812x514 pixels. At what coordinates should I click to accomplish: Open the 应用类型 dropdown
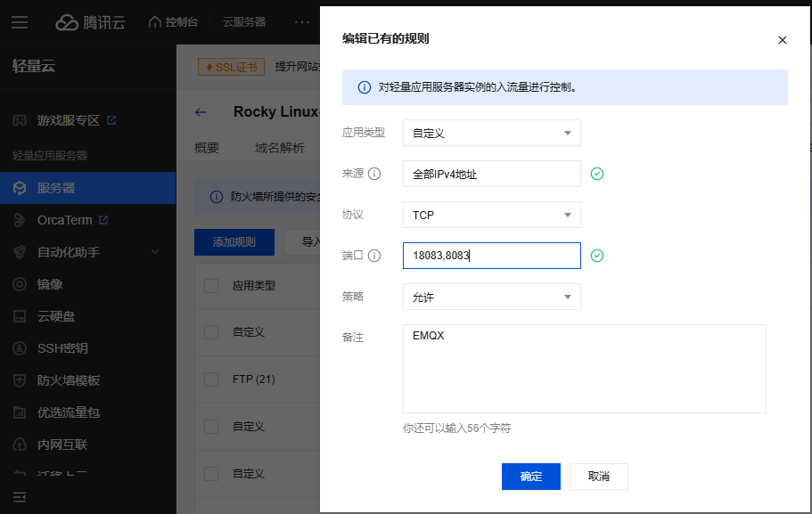coord(491,133)
